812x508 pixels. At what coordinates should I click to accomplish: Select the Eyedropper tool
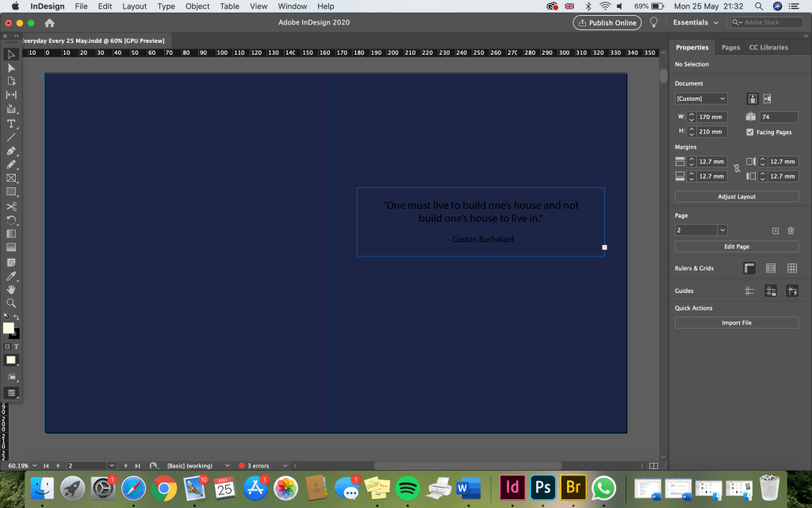[11, 276]
